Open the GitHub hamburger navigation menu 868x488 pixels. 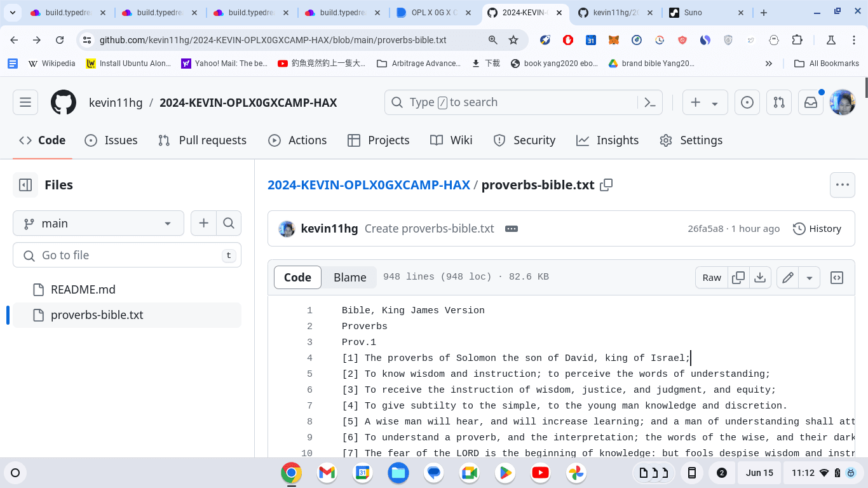pos(25,102)
